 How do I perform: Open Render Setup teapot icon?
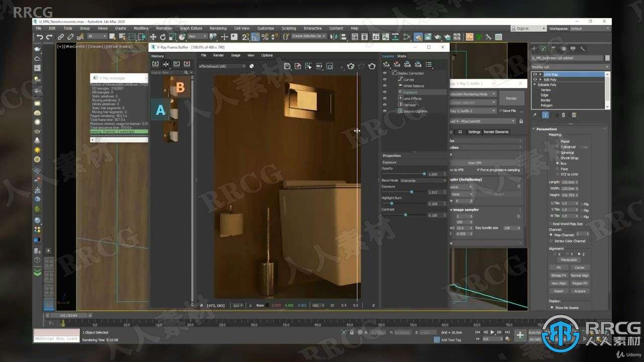[418, 37]
